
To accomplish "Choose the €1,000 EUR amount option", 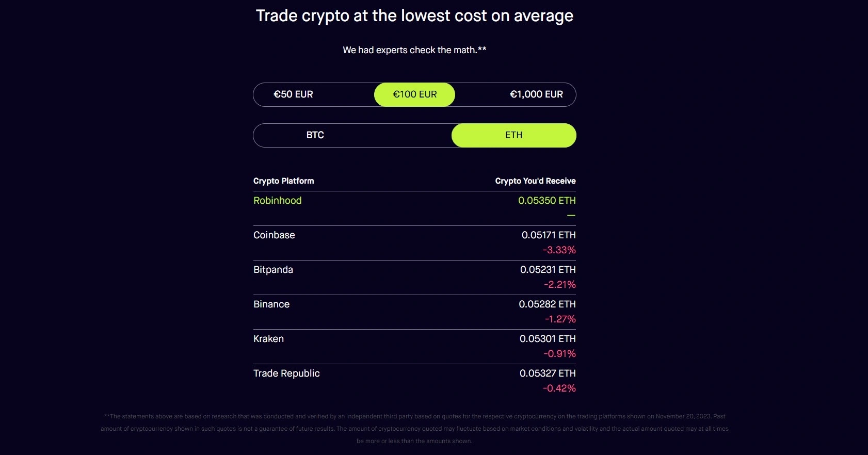I will (536, 94).
